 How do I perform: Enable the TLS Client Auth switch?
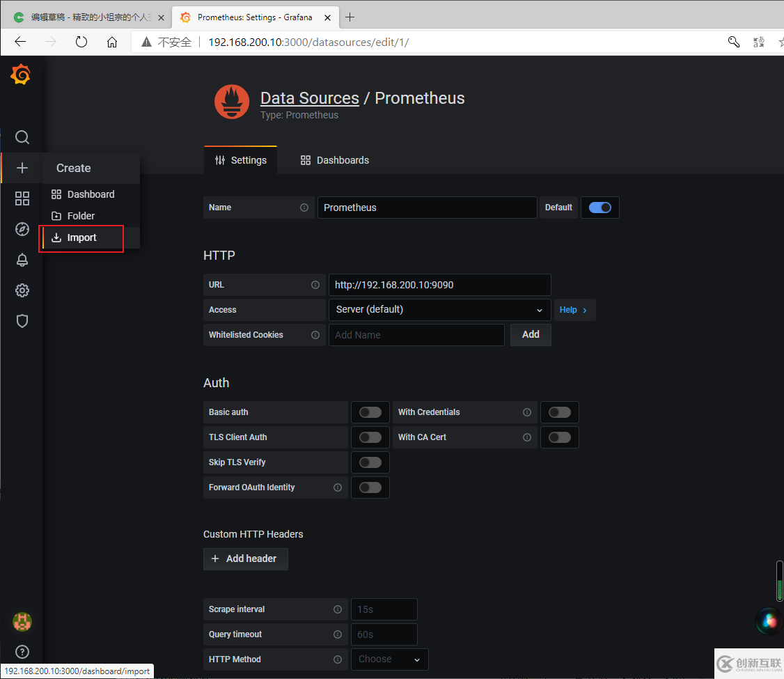point(370,437)
